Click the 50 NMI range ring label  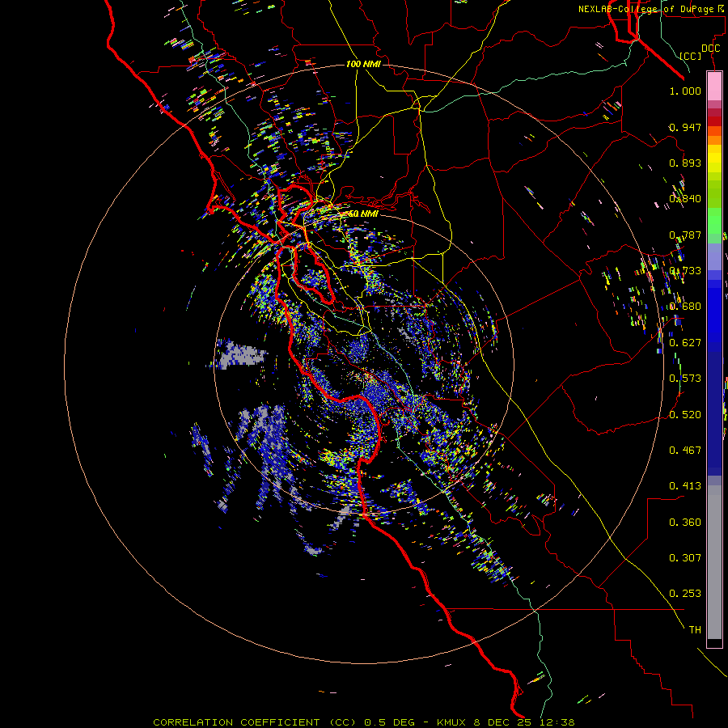(x=362, y=214)
